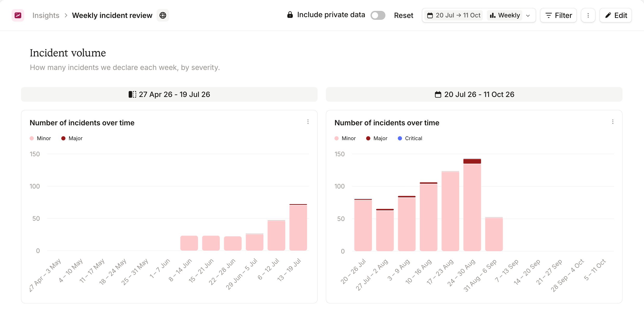Click the globe visibility icon beside title
The image size is (644, 312).
(x=163, y=15)
